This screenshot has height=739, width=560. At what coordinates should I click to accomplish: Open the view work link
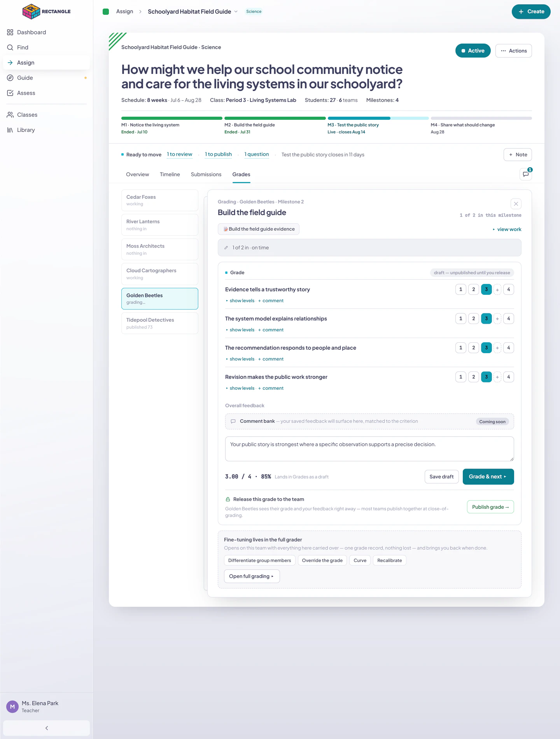pos(507,229)
